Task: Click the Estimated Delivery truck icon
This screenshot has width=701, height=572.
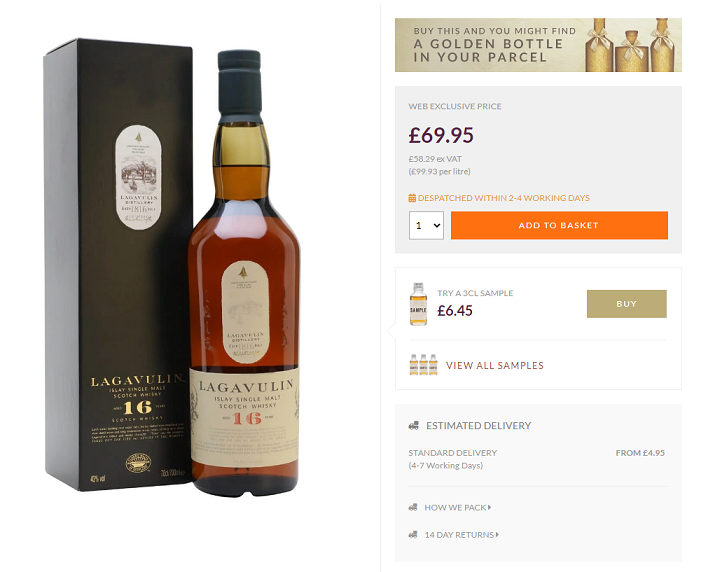Action: 414,426
